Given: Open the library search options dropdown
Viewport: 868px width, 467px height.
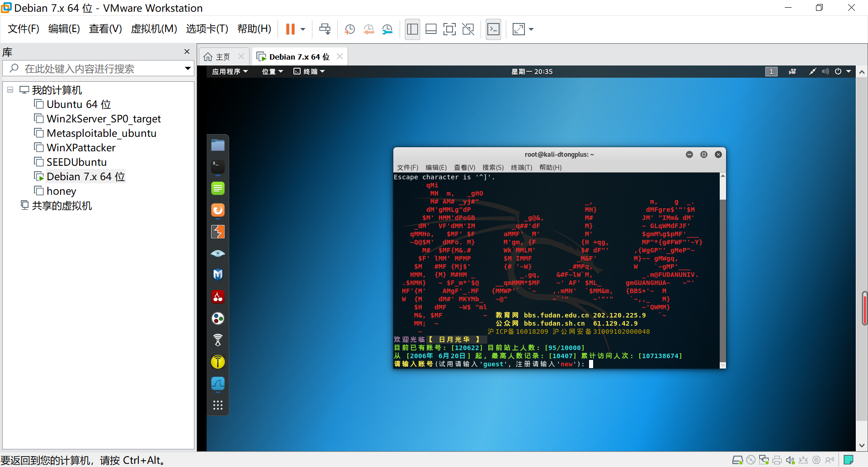Looking at the screenshot, I should pos(188,69).
